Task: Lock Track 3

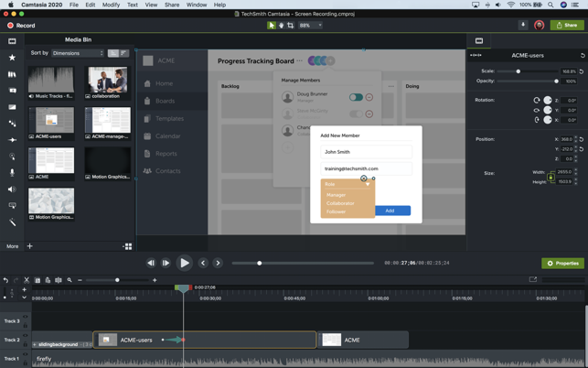Action: [x=25, y=325]
